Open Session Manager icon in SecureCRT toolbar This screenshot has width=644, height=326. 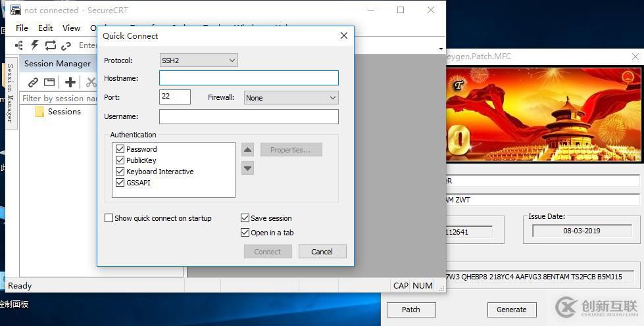tap(19, 45)
